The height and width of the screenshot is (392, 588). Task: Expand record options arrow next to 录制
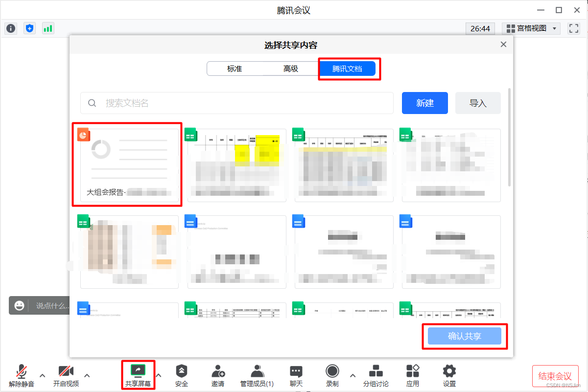[353, 375]
